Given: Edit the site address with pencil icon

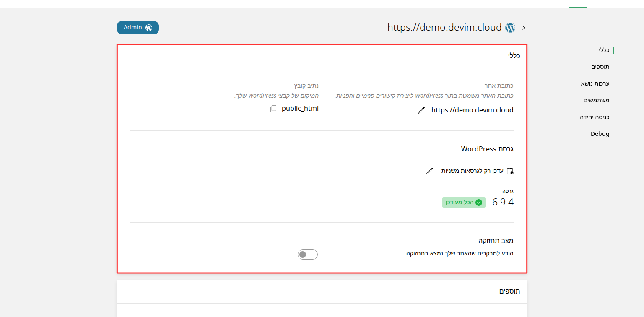Looking at the screenshot, I should coord(421,110).
